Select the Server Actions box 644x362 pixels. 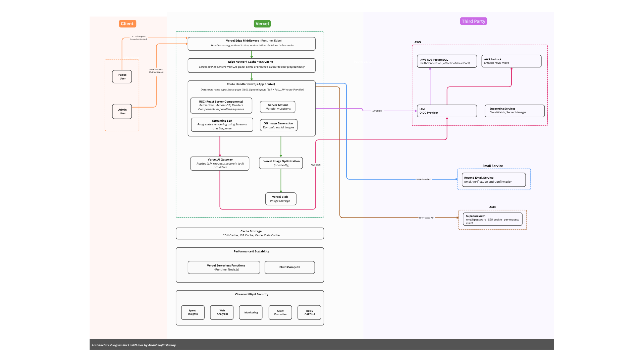278,107
